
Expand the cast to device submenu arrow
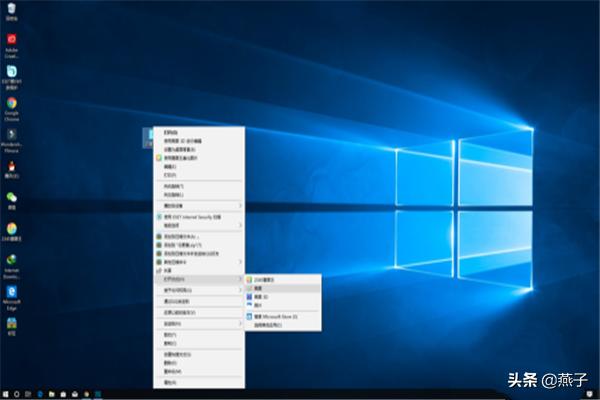coord(240,206)
